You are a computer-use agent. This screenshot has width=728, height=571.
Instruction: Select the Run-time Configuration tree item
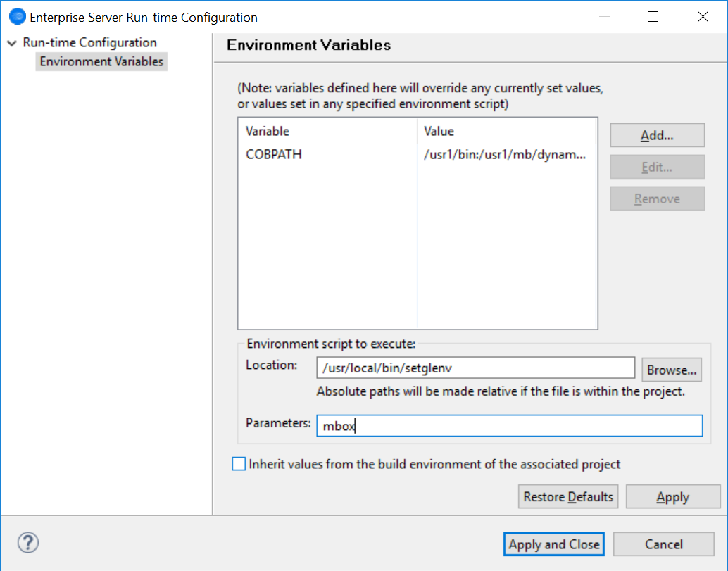click(x=89, y=42)
